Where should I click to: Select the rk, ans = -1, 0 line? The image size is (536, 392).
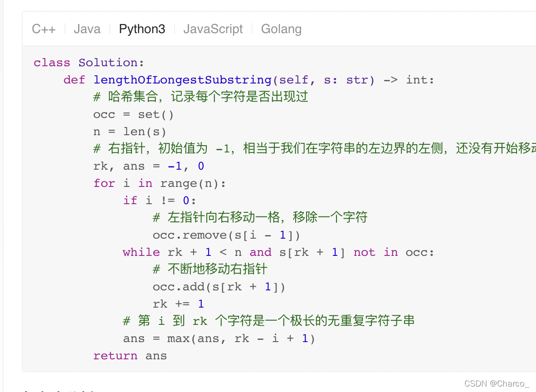point(149,166)
